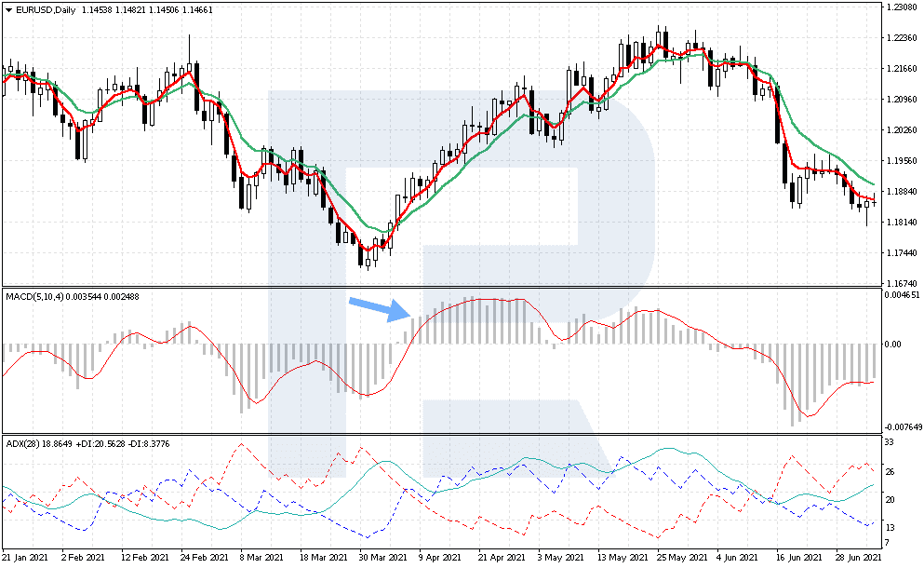
Task: Click the MACD 0.00 zero level value
Action: 891,345
